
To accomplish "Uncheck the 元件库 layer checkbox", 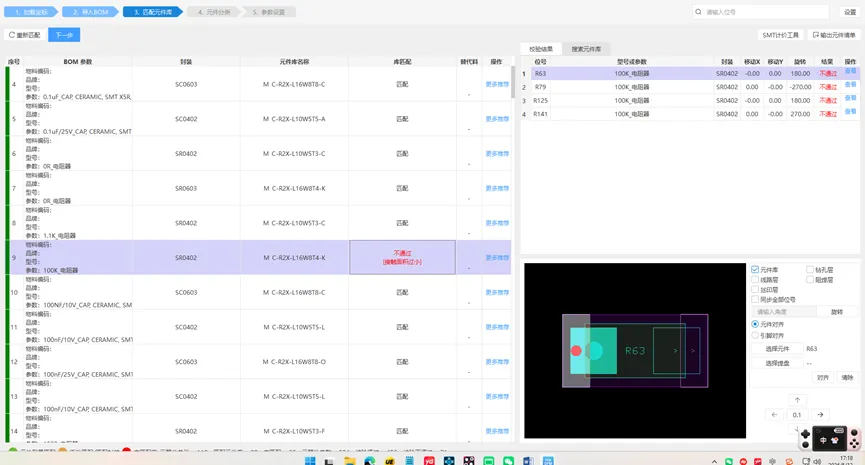I will point(755,270).
